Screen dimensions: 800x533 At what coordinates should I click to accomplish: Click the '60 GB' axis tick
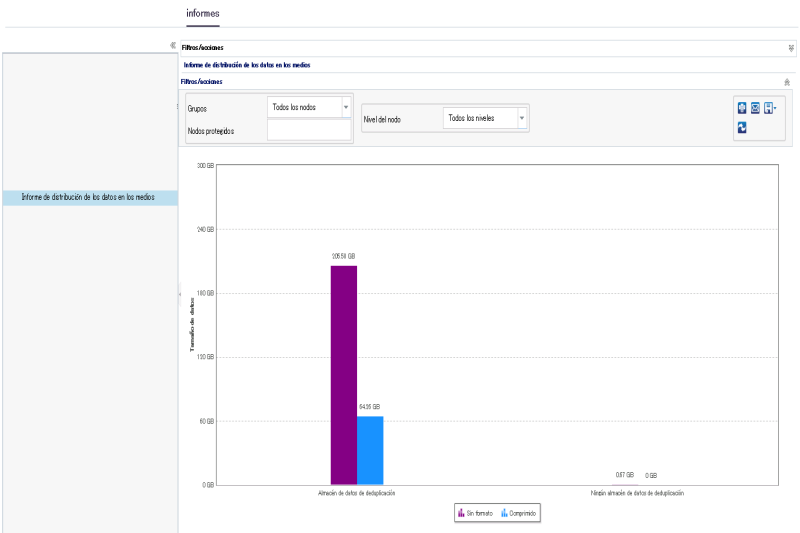(x=207, y=421)
